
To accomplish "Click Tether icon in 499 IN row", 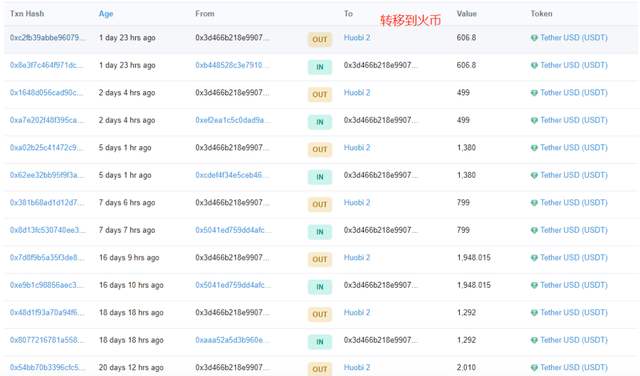I will pyautogui.click(x=534, y=120).
